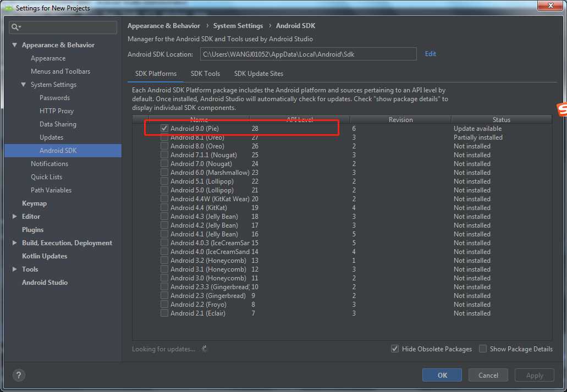Image resolution: width=567 pixels, height=392 pixels.
Task: Check the Android 2.1 (Eclair) checkbox
Action: [x=164, y=313]
